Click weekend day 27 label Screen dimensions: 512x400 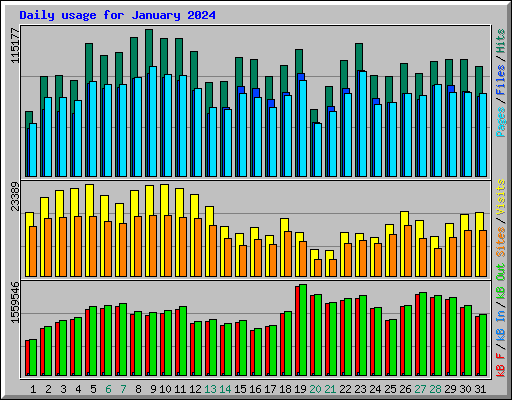click(x=420, y=389)
